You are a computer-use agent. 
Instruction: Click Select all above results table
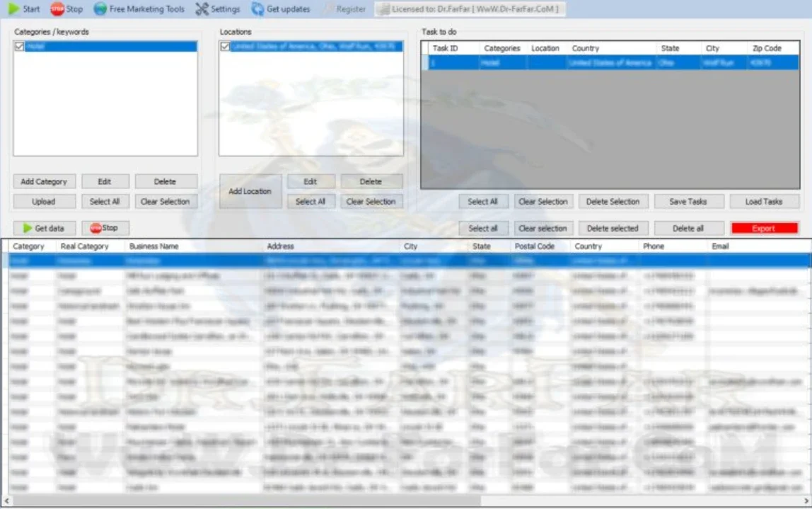pos(482,228)
